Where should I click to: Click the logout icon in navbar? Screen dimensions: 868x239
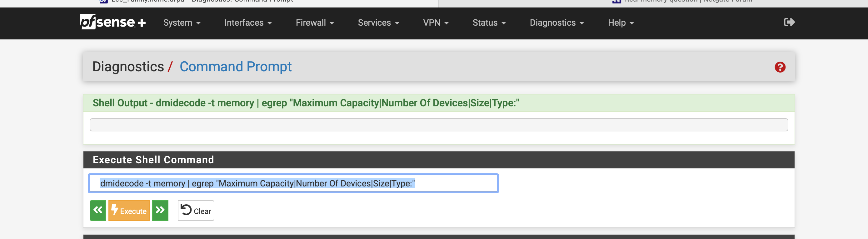coord(789,22)
